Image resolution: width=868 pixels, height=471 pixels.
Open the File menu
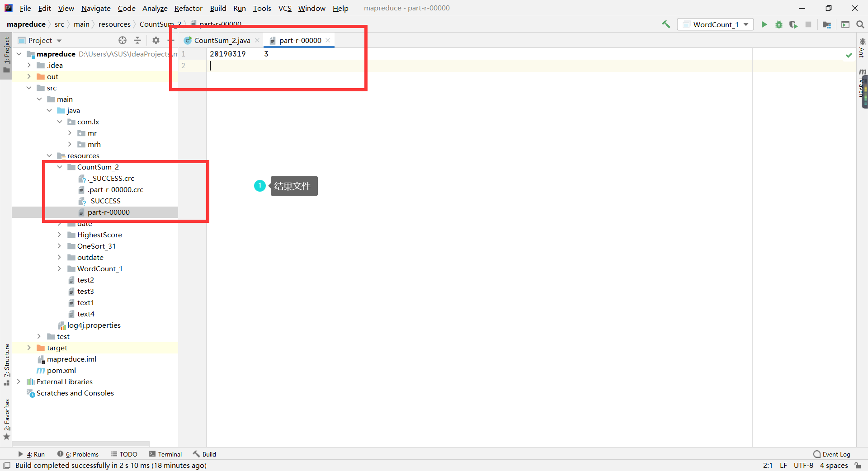[25, 8]
